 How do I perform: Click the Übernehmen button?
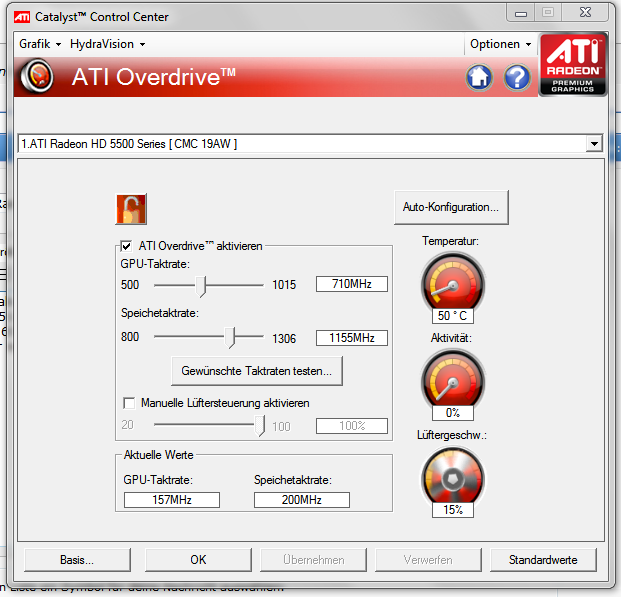click(313, 560)
